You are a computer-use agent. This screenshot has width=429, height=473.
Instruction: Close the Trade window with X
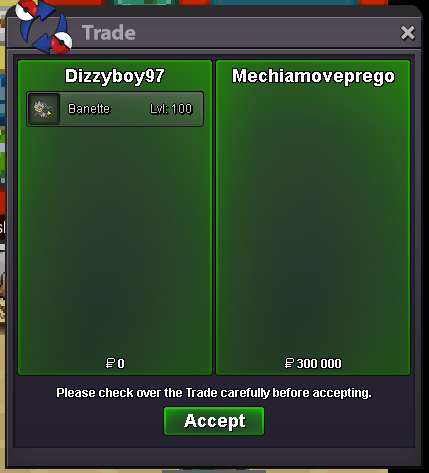(408, 33)
